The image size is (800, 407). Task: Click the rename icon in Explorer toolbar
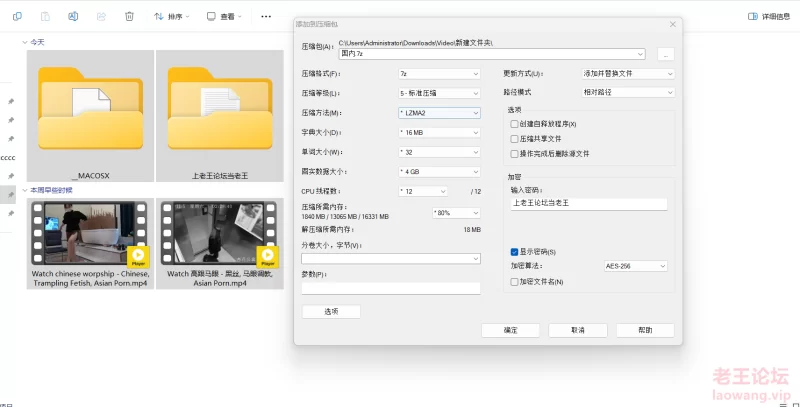74,16
